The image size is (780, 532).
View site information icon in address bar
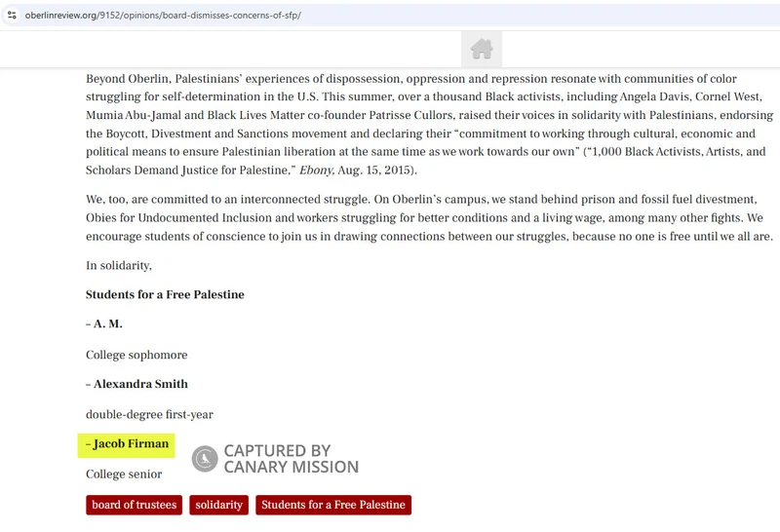coord(12,15)
